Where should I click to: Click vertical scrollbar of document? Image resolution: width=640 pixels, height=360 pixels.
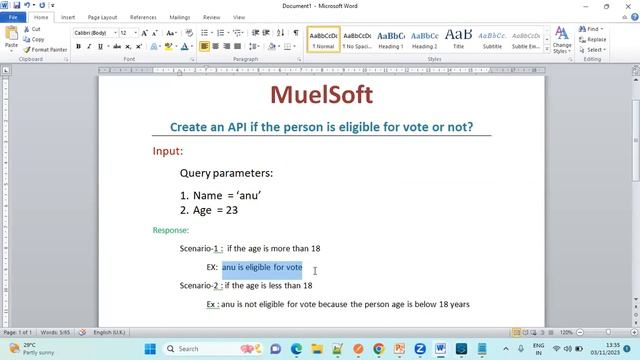coord(636,140)
